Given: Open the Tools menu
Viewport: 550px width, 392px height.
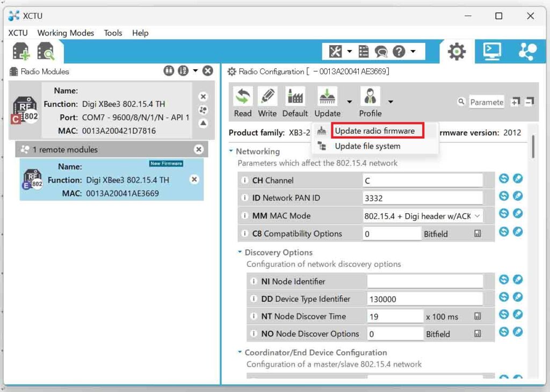Looking at the screenshot, I should coord(113,33).
